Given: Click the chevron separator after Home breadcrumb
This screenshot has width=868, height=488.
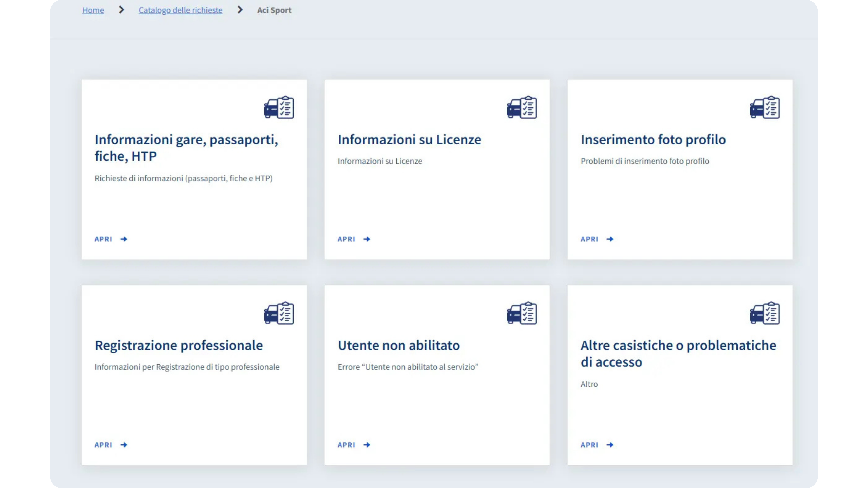Looking at the screenshot, I should pyautogui.click(x=122, y=10).
